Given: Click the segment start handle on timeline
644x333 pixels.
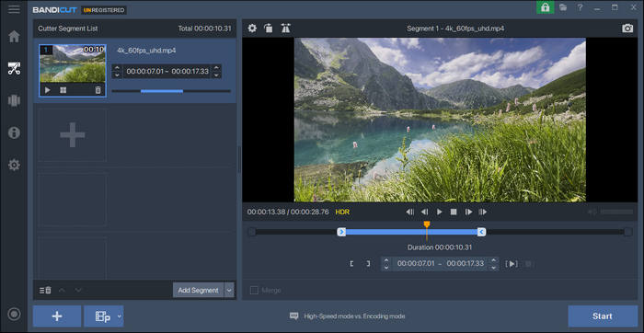Looking at the screenshot, I should (341, 232).
